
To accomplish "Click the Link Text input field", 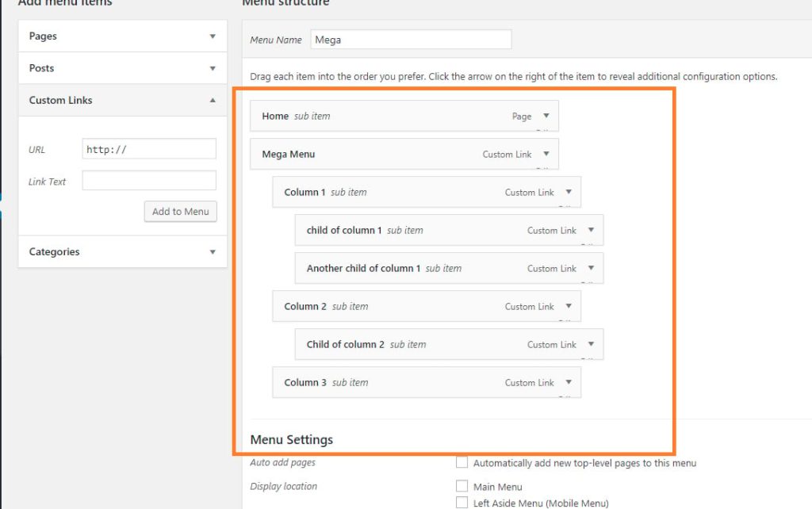I will (x=149, y=181).
